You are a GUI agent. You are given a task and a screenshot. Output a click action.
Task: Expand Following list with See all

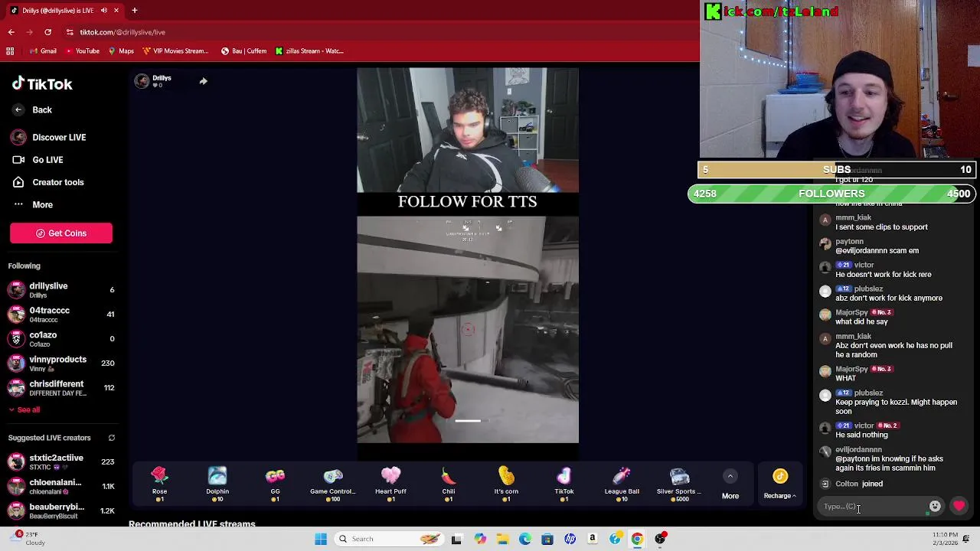click(24, 410)
